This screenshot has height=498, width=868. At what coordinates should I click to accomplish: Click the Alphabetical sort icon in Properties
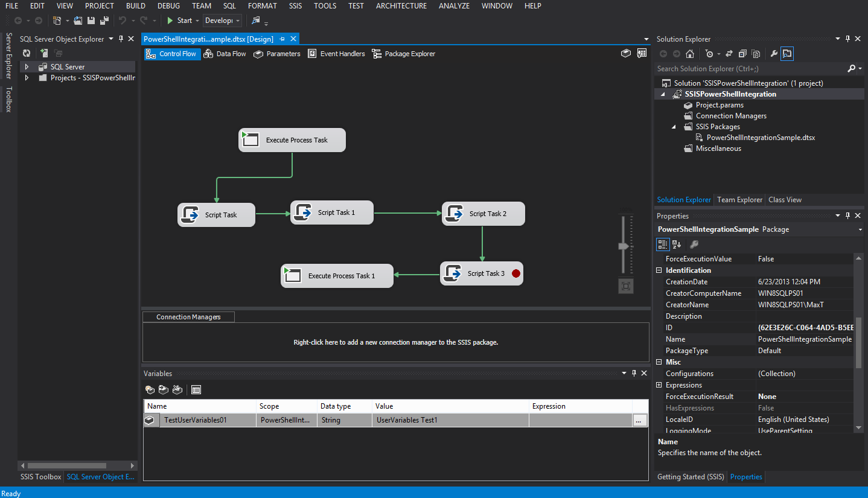click(x=677, y=244)
